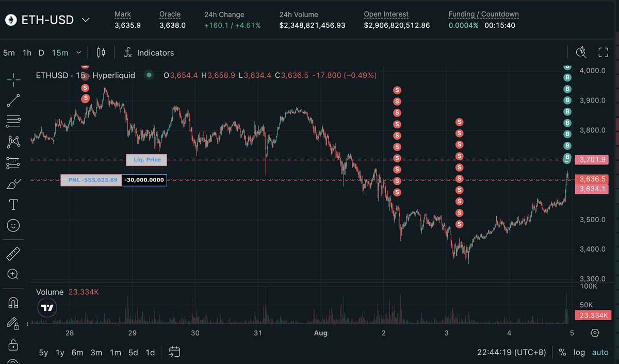This screenshot has height=364, width=619.
Task: Open the timeframe interval dropdown chevron
Action: [x=78, y=53]
